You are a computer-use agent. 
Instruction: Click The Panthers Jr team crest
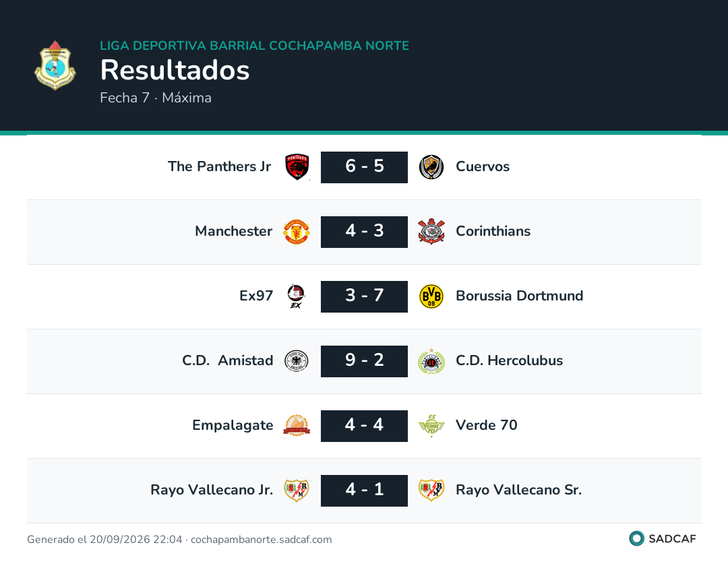(x=297, y=167)
